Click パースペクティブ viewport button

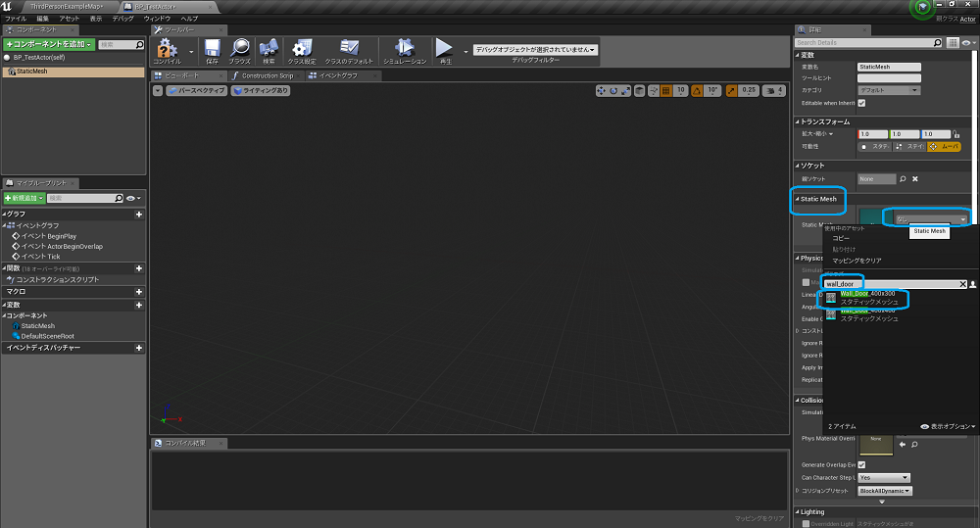tap(197, 90)
